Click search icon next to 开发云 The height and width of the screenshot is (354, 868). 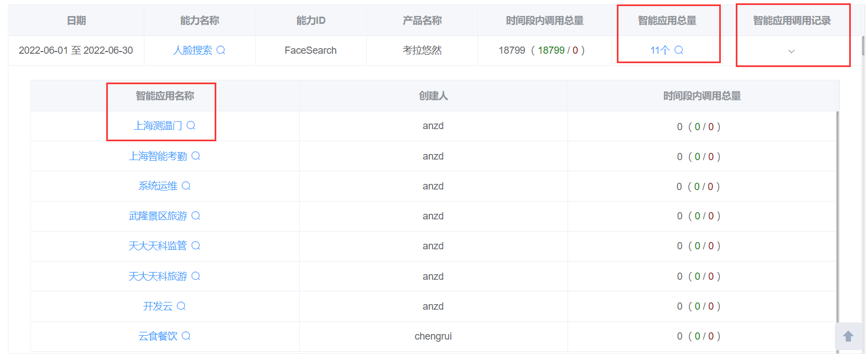pos(181,306)
